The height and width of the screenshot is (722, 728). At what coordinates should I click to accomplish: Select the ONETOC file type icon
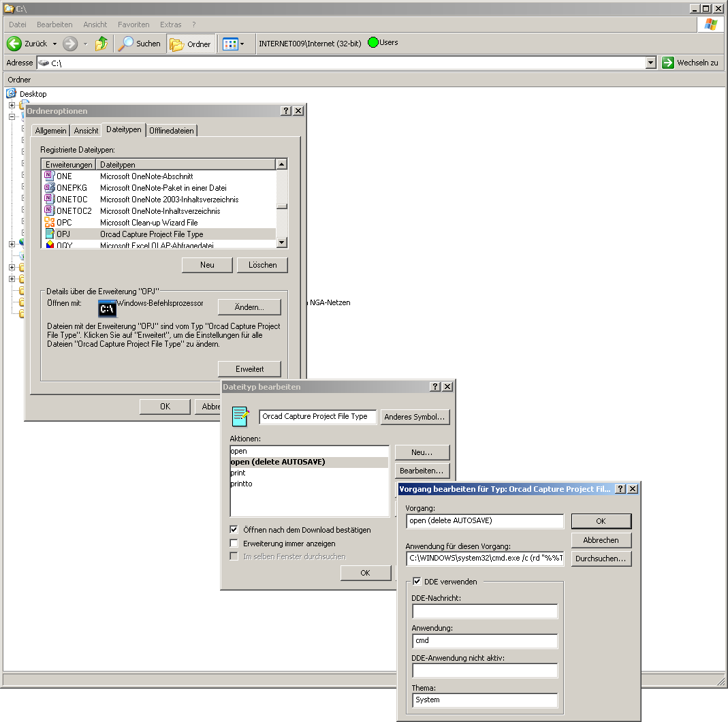49,199
